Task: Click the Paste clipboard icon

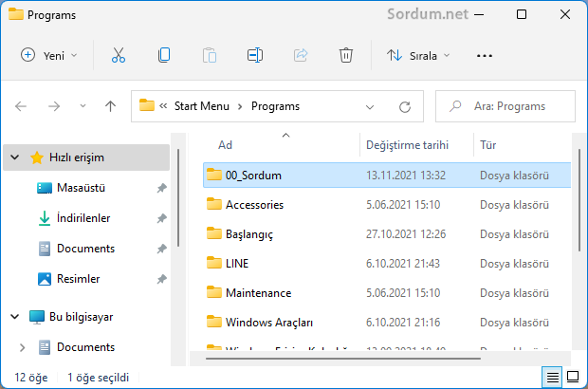Action: point(210,56)
